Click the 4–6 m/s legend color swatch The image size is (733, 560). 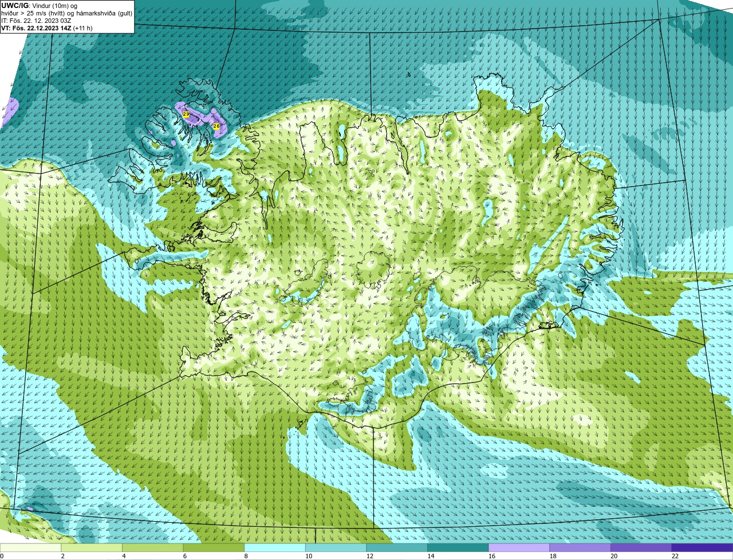(x=153, y=547)
